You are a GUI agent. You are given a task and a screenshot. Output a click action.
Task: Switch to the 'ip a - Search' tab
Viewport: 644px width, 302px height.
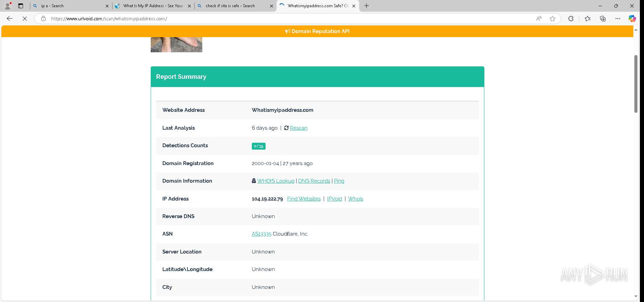click(71, 6)
